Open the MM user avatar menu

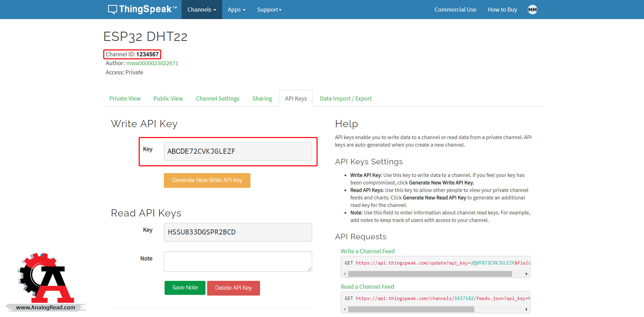532,10
